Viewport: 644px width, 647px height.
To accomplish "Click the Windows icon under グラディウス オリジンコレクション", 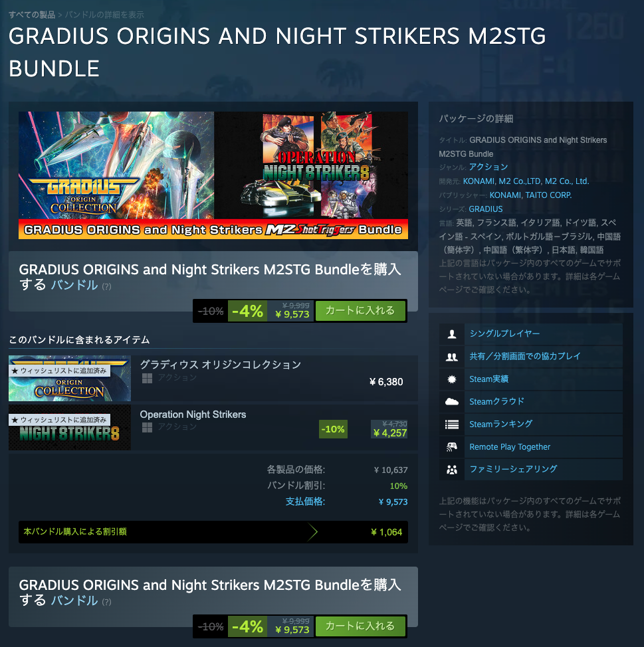I will 147,378.
